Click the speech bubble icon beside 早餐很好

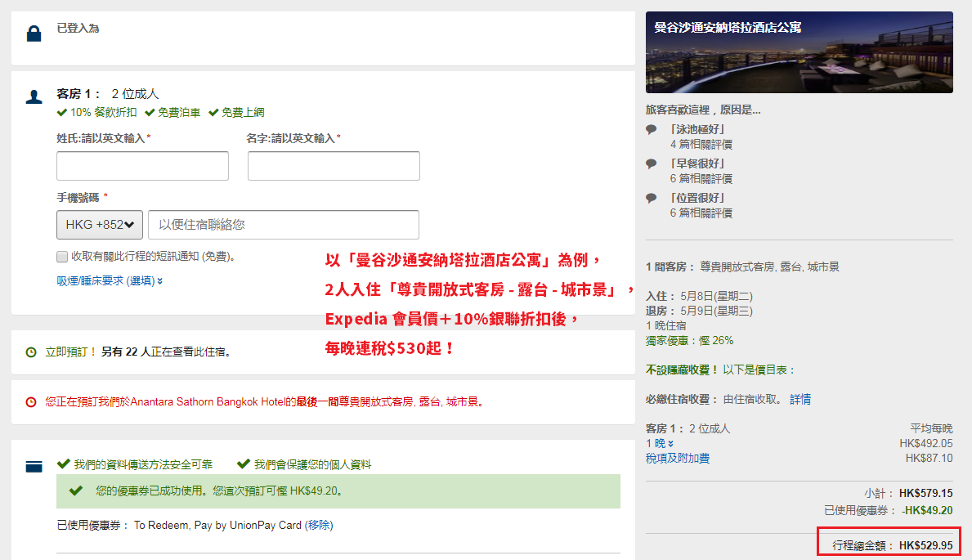651,164
